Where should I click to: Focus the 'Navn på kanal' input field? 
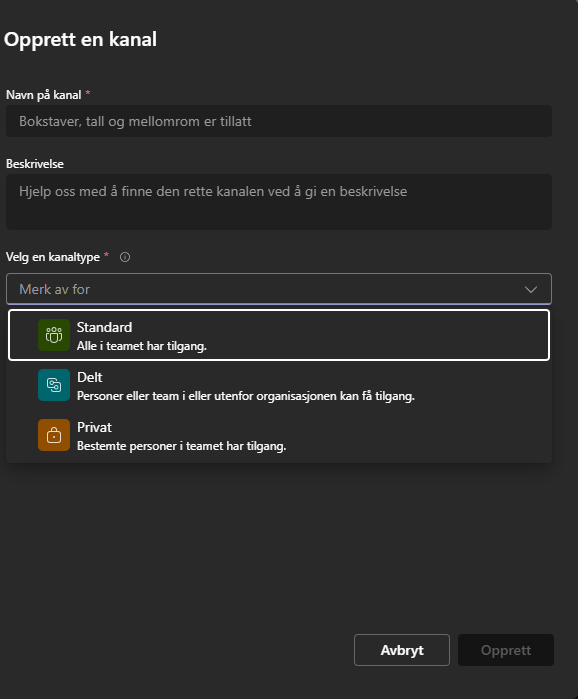pos(279,121)
